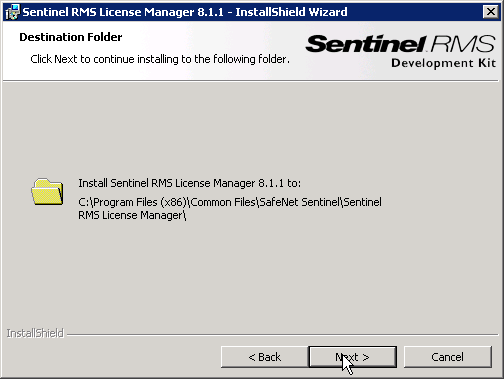
Task: Click the Next button to continue
Action: (x=353, y=357)
